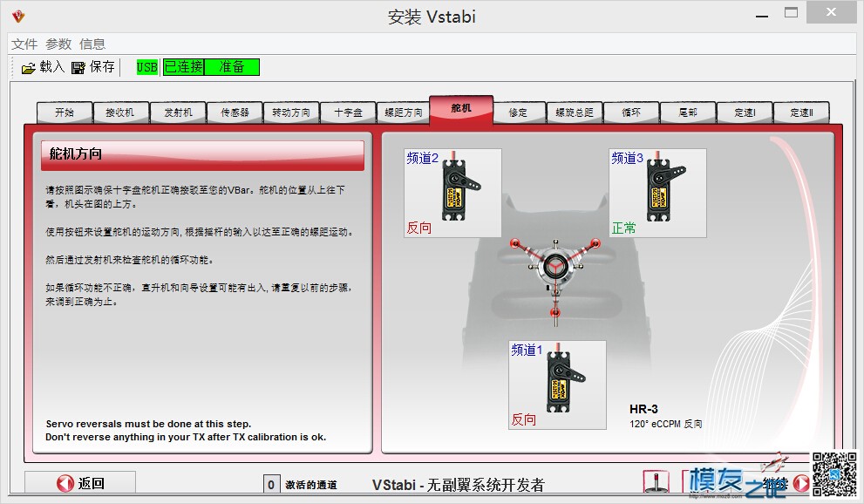Click the 保存 (save) toolbar icon

point(78,68)
